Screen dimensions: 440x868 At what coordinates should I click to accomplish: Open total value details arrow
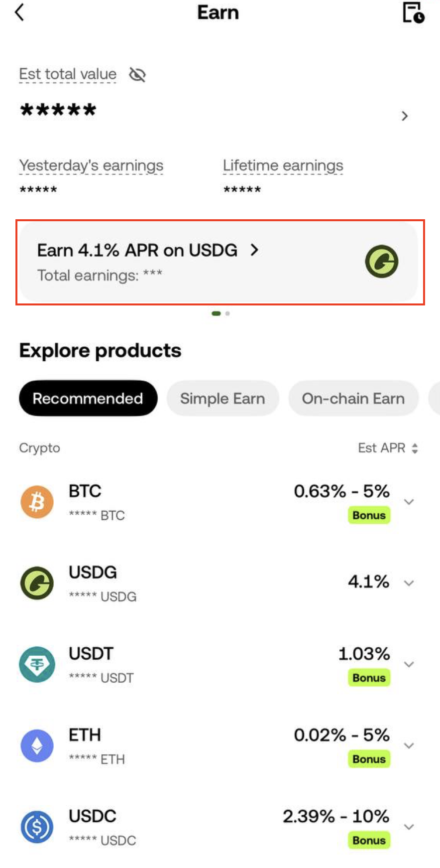click(x=405, y=116)
